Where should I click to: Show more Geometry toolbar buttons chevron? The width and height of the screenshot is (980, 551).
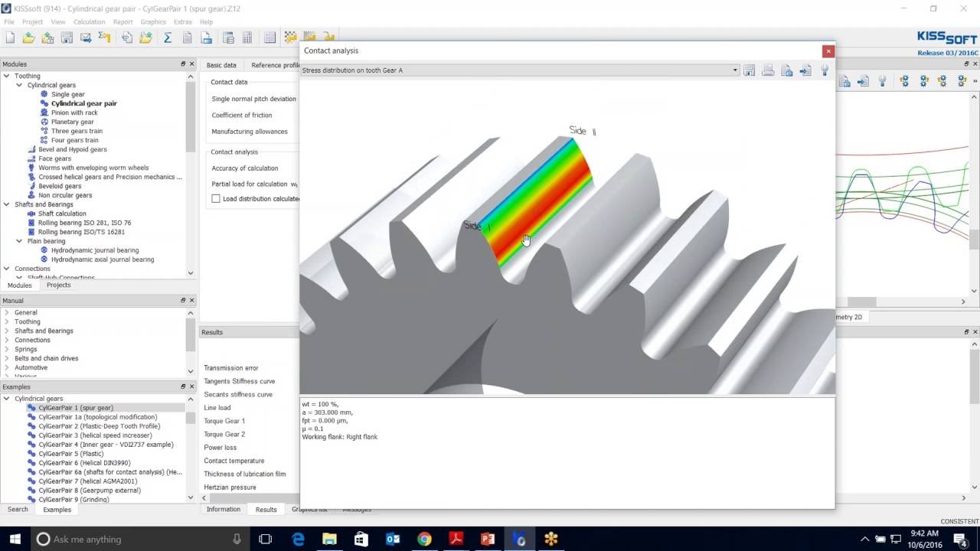[974, 80]
